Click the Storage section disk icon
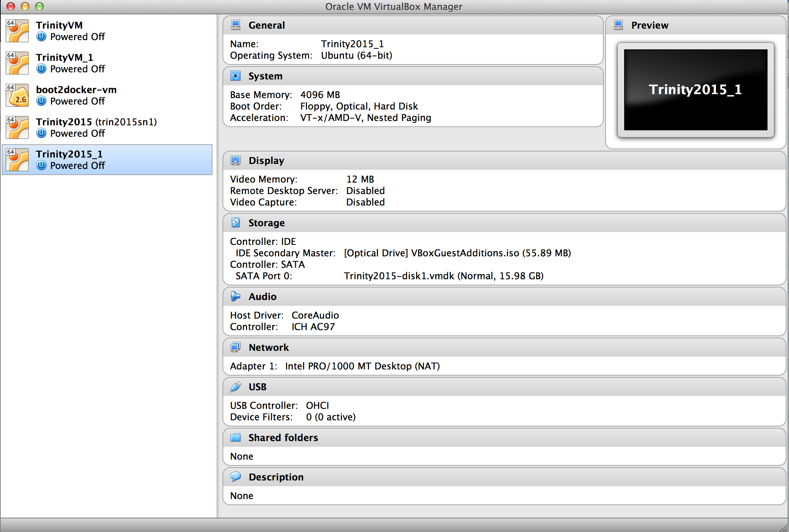The width and height of the screenshot is (789, 532). click(x=235, y=223)
